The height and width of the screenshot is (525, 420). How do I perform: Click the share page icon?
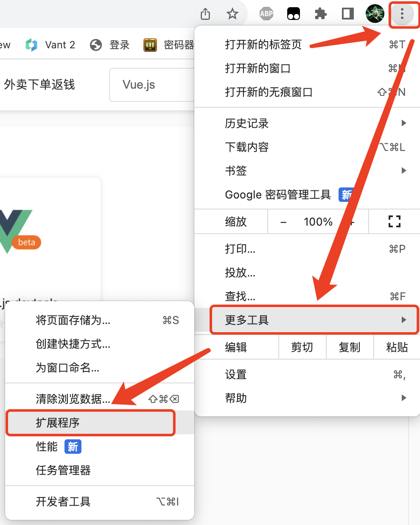pyautogui.click(x=205, y=14)
